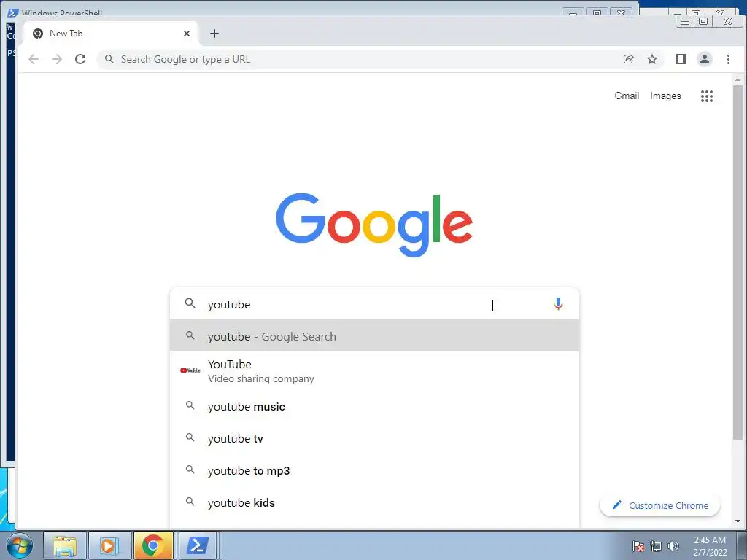This screenshot has height=560, width=747.
Task: Close the Chrome window
Action: pos(727,21)
